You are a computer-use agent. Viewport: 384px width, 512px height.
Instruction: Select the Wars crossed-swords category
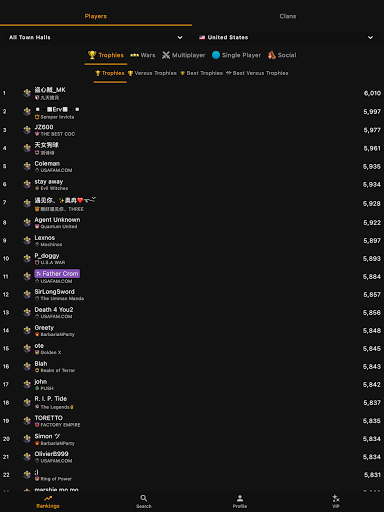[143, 55]
